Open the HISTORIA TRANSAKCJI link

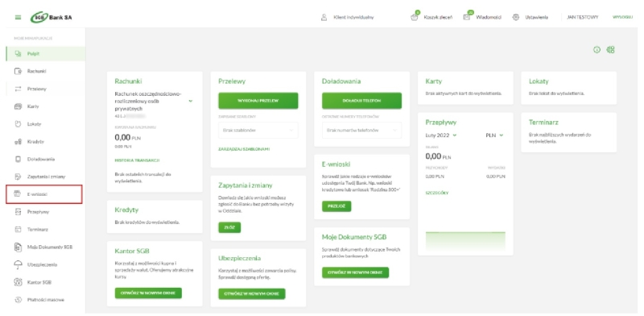pos(137,160)
